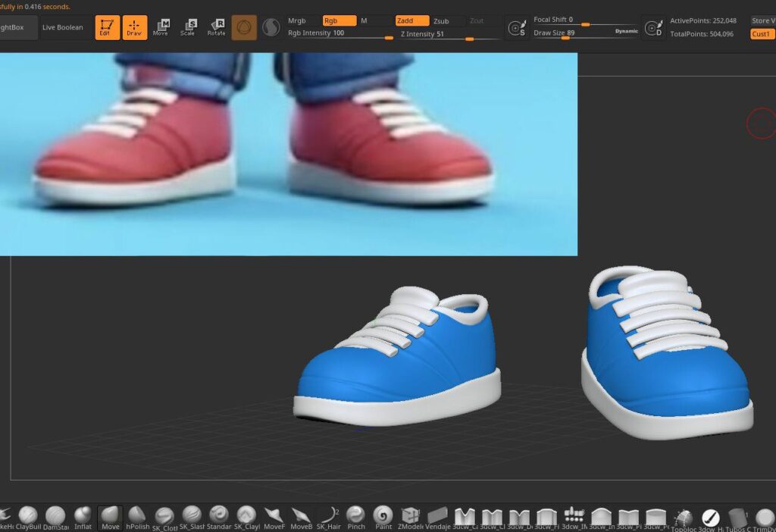Click the Live Boolean button
Screen dimensions: 776x532
click(x=63, y=28)
